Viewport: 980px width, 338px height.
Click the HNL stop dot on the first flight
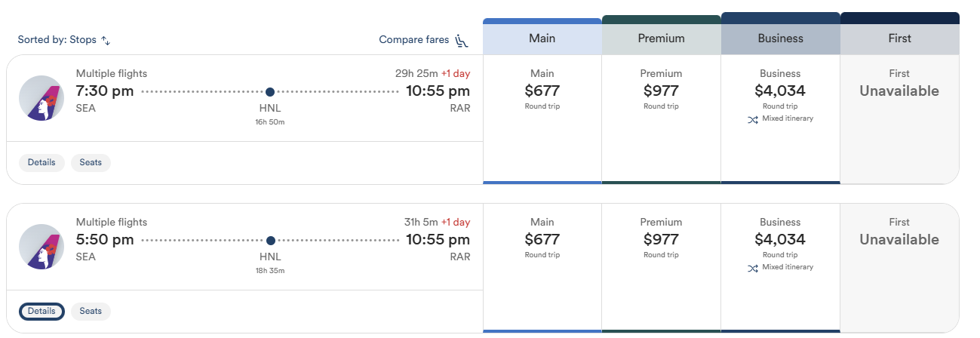click(270, 92)
